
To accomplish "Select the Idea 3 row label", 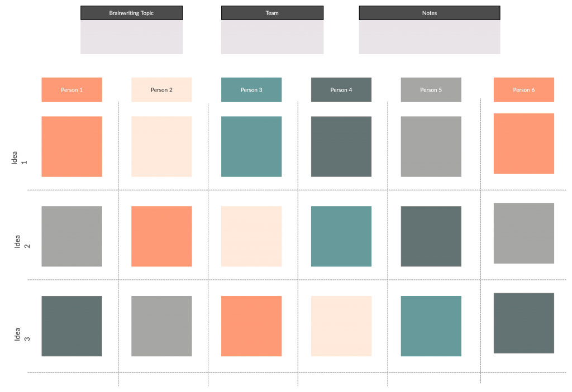I will tap(17, 333).
